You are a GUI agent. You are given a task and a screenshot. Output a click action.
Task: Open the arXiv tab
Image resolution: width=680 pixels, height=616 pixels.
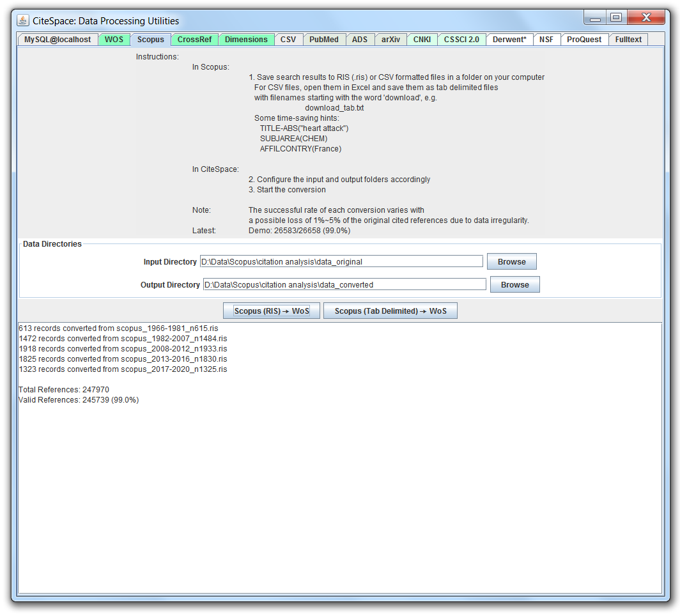click(x=390, y=40)
